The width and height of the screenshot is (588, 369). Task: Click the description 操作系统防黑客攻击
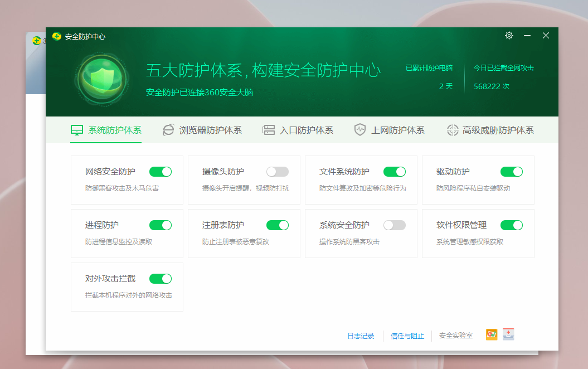click(349, 242)
